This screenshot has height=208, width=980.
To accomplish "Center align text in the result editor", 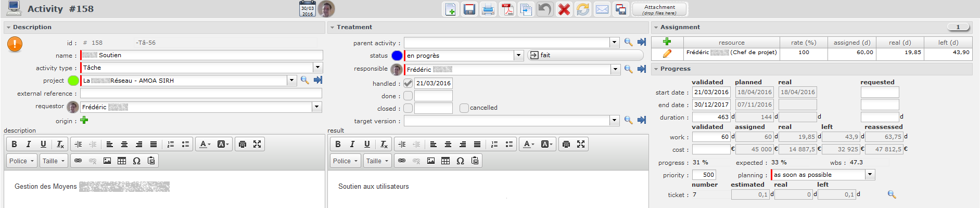I will [x=448, y=144].
